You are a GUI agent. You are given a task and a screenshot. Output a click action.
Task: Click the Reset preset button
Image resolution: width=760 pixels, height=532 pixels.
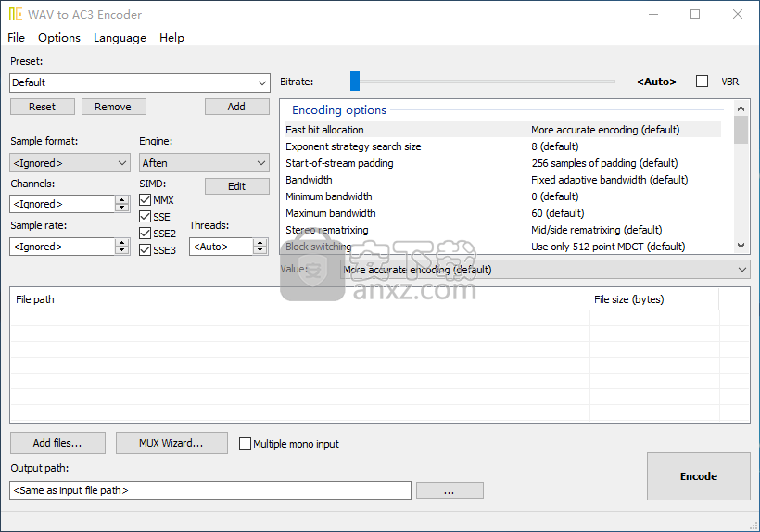coord(42,107)
